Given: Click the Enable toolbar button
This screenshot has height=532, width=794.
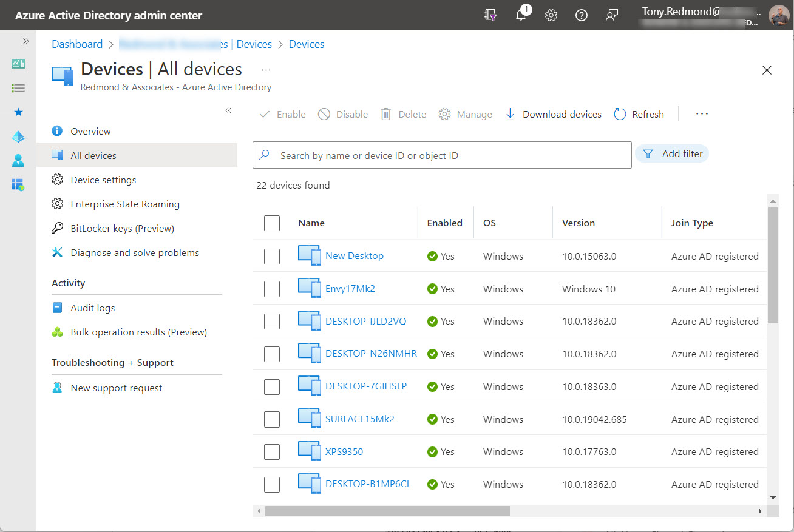Looking at the screenshot, I should [x=282, y=114].
